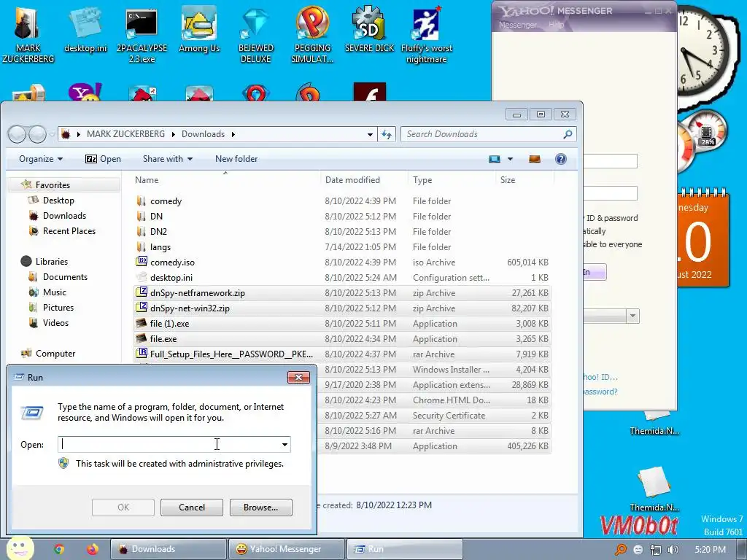Select the file (1).exe row
The image size is (747, 560).
coord(342,323)
